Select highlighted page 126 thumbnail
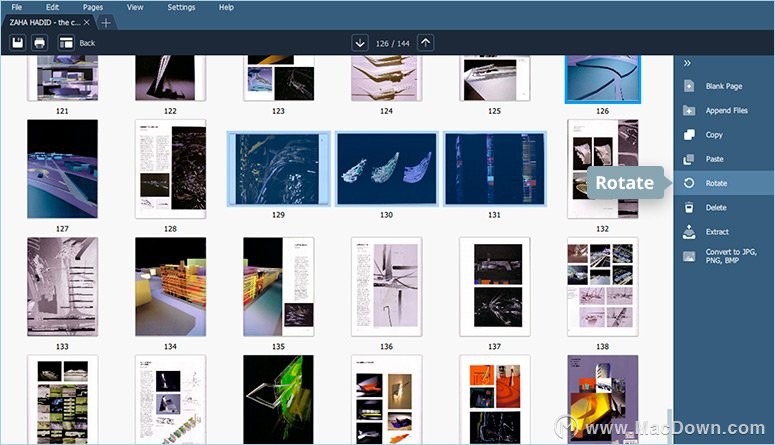This screenshot has width=775, height=445. [x=603, y=79]
